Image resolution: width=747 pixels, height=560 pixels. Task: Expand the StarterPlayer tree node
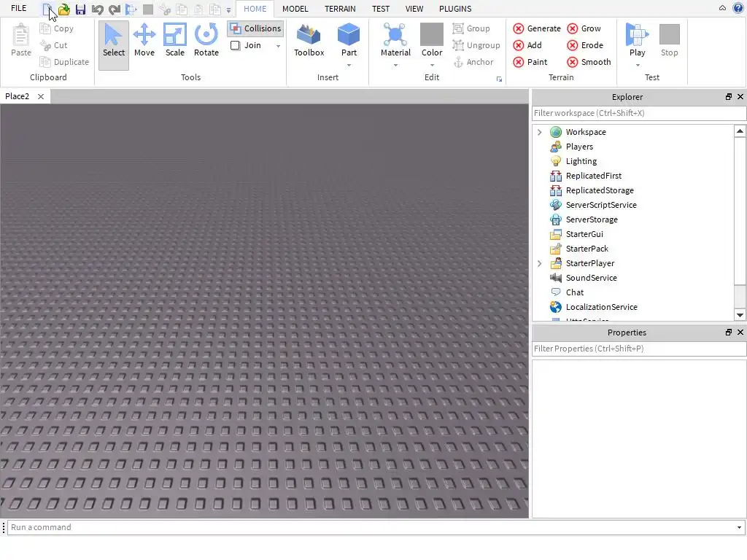[539, 263]
